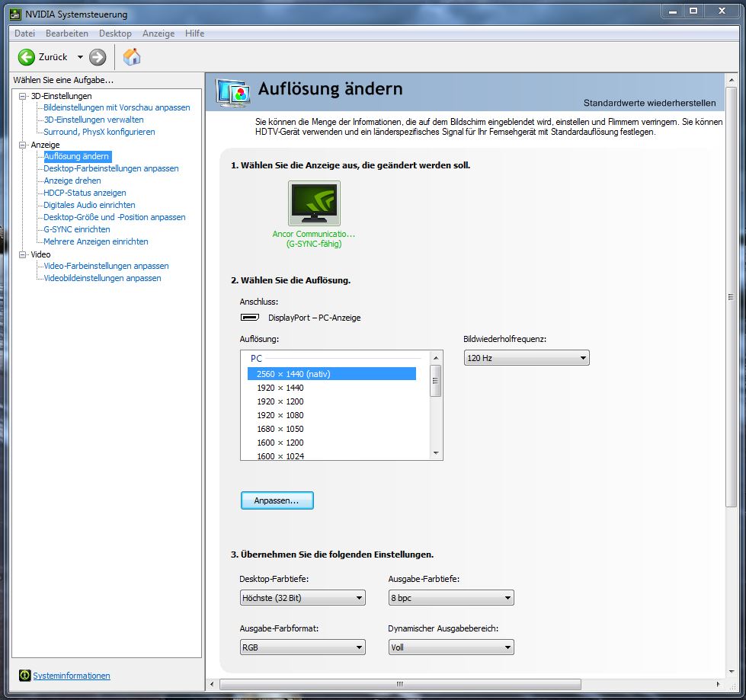Click the Systeminformationen icon
746x700 pixels.
point(24,676)
